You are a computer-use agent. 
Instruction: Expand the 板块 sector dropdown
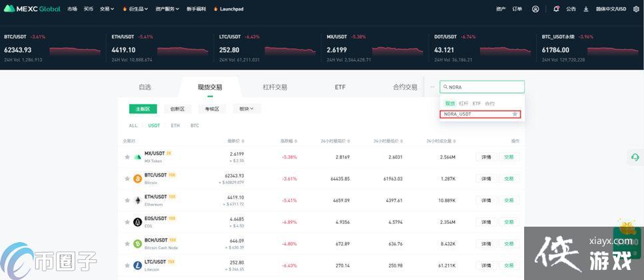(246, 109)
